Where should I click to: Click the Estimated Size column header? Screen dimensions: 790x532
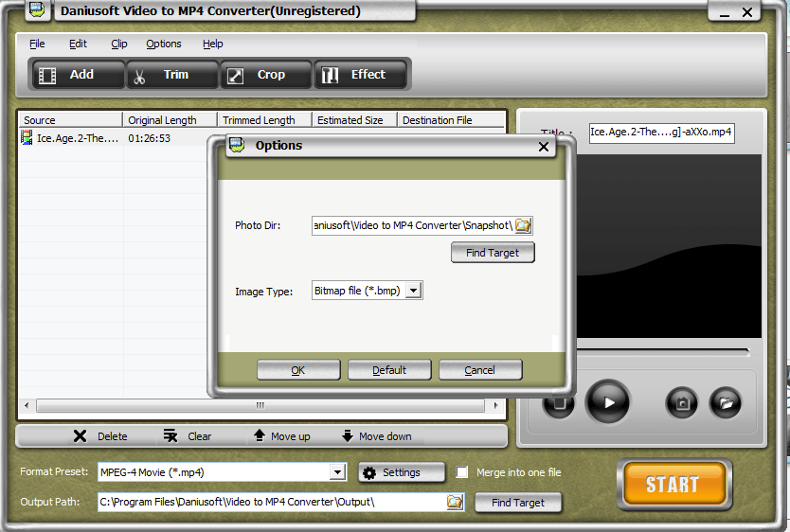coord(354,120)
